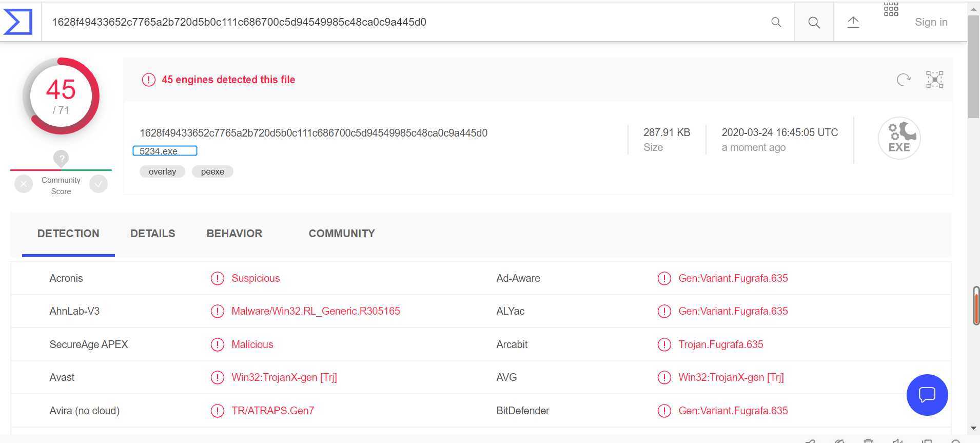Open the similar files graph icon
This screenshot has height=443, width=980.
pyautogui.click(x=934, y=80)
